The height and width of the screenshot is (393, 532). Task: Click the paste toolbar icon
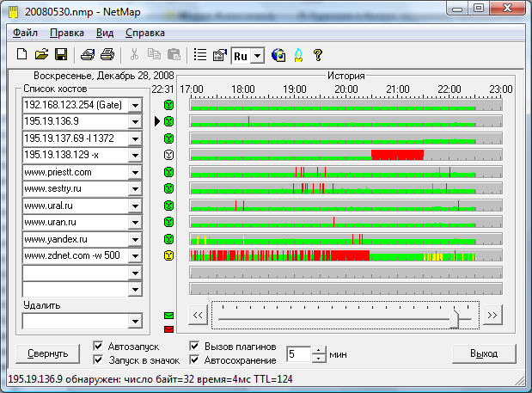(174, 54)
